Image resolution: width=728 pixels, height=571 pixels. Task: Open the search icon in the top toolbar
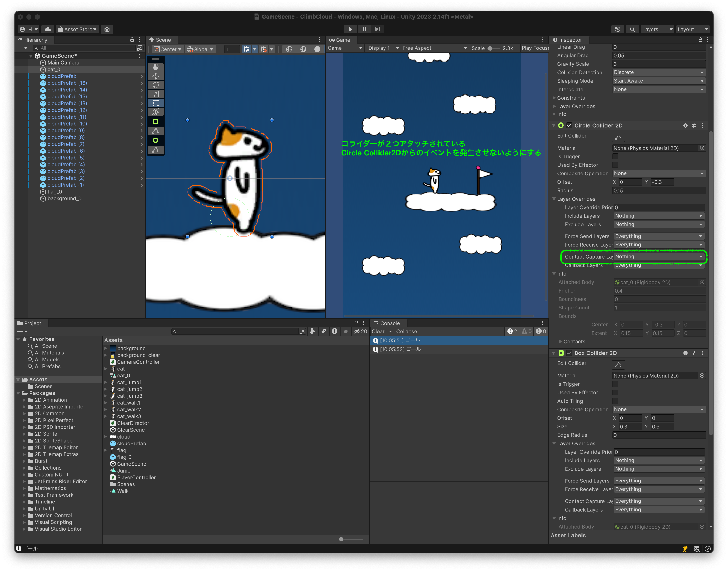(632, 30)
